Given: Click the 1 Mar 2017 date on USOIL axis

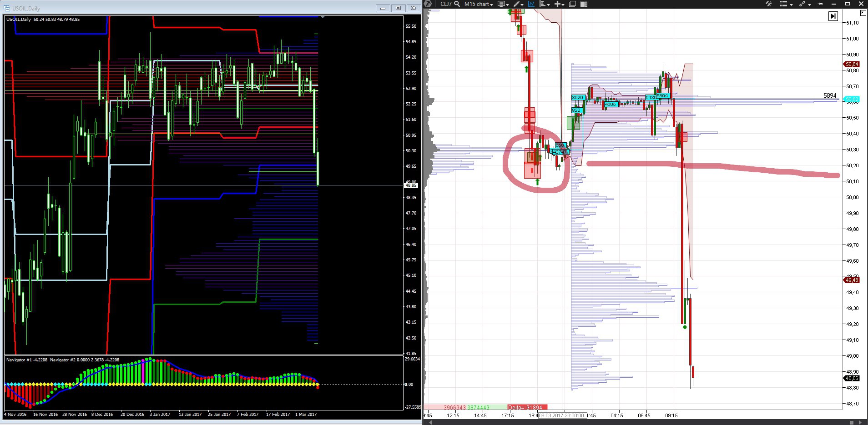Looking at the screenshot, I should pyautogui.click(x=306, y=415).
